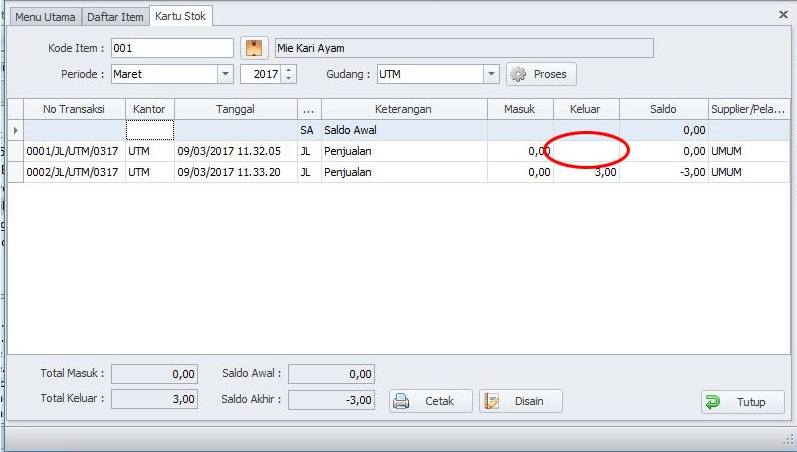The height and width of the screenshot is (452, 797).
Task: Click the Saldo column header
Action: coord(663,109)
